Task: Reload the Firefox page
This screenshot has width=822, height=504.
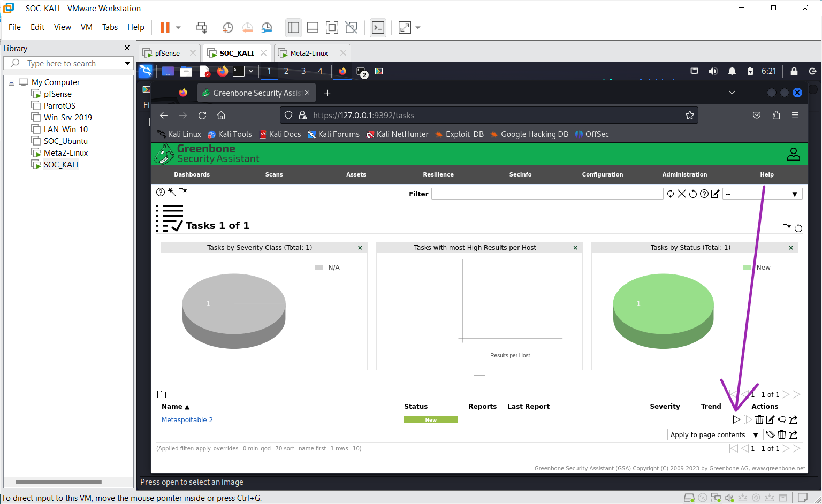Action: [202, 115]
